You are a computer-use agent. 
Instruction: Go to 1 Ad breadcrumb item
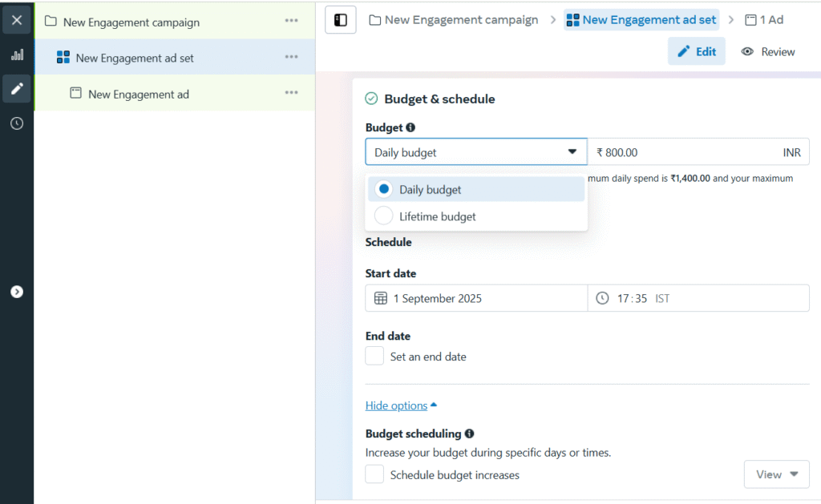[764, 20]
